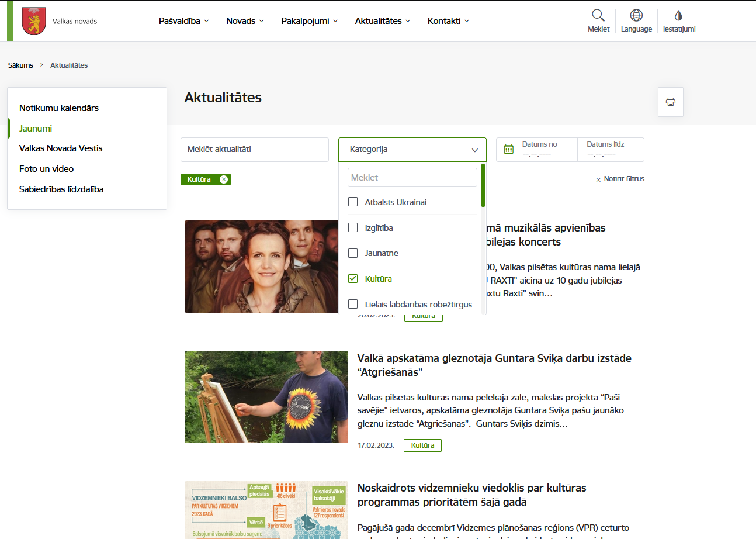Uncheck the Kultūra category checkbox

click(353, 278)
